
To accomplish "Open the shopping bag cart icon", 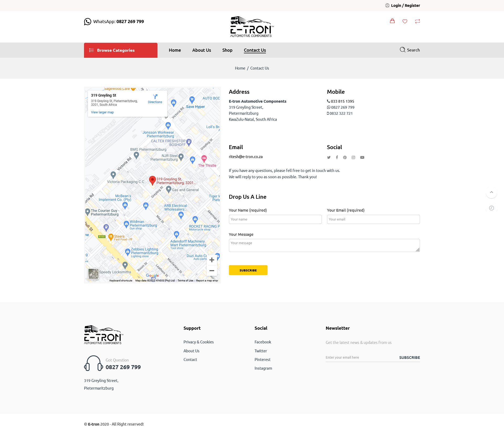I will [x=392, y=21].
